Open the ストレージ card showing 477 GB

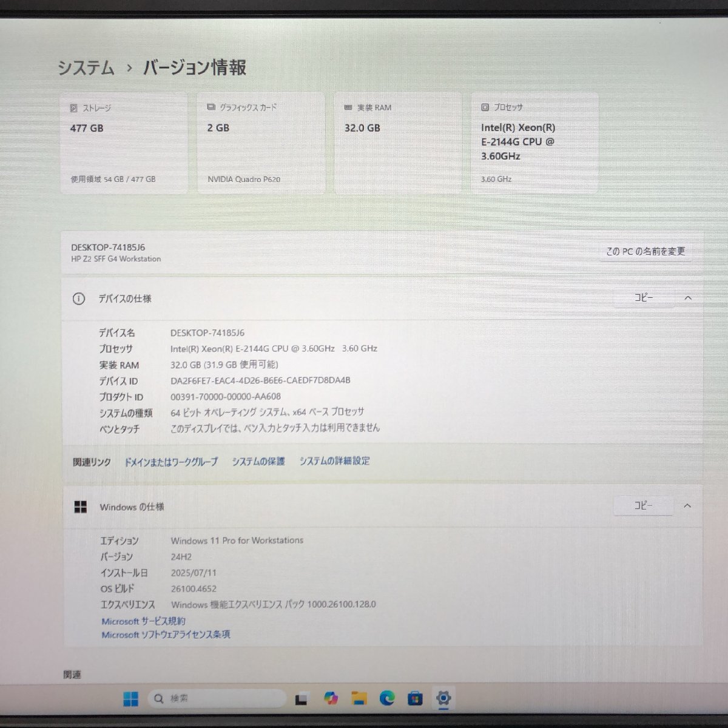(124, 143)
